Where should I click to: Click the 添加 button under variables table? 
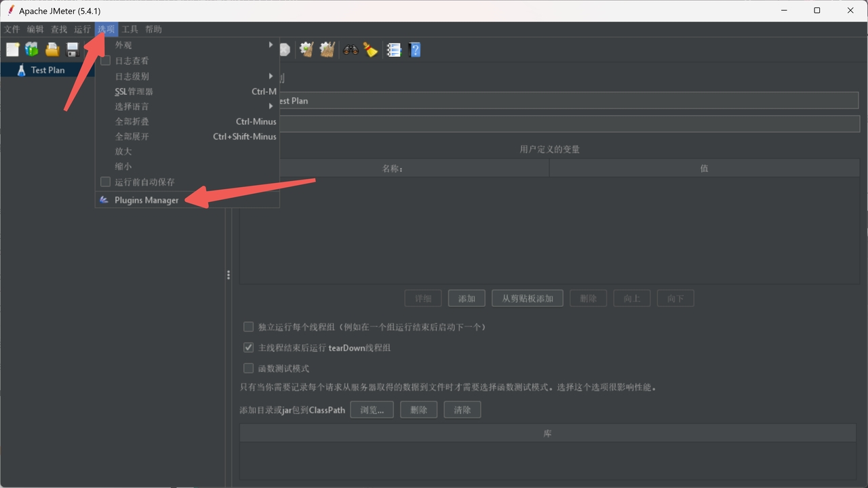click(467, 298)
